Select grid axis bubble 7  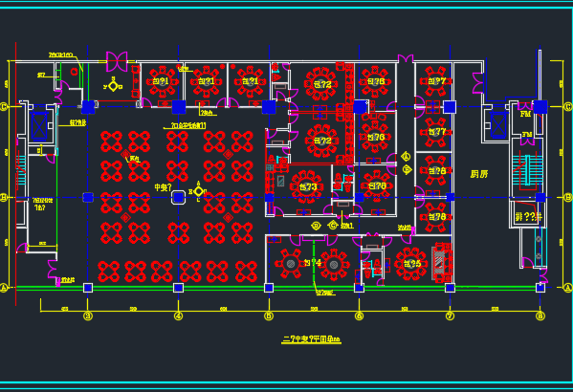[x=450, y=316]
